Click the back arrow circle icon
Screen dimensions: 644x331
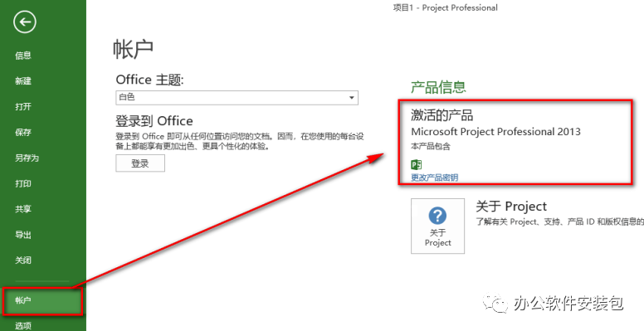point(25,22)
